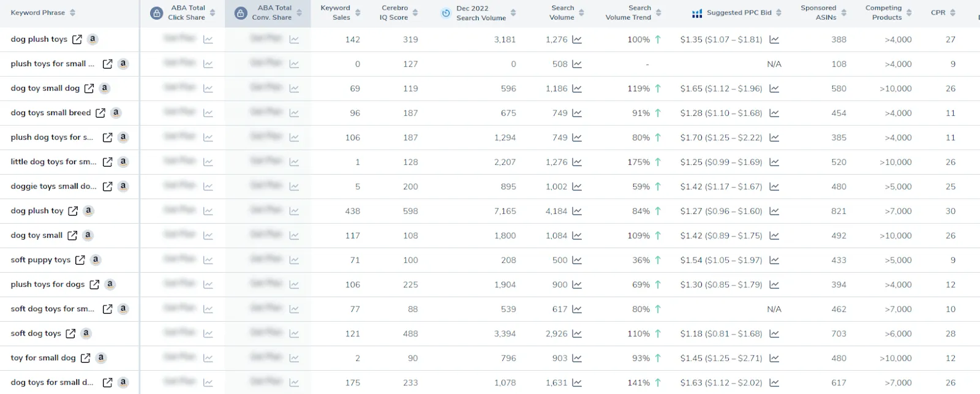The height and width of the screenshot is (394, 980).
Task: Click Keyword Sales value 438
Action: (x=352, y=211)
